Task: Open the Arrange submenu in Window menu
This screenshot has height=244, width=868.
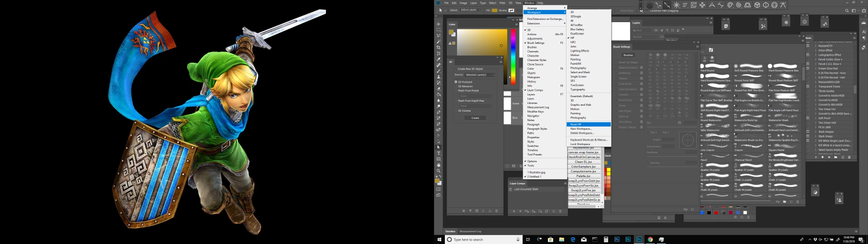Action: (x=545, y=8)
